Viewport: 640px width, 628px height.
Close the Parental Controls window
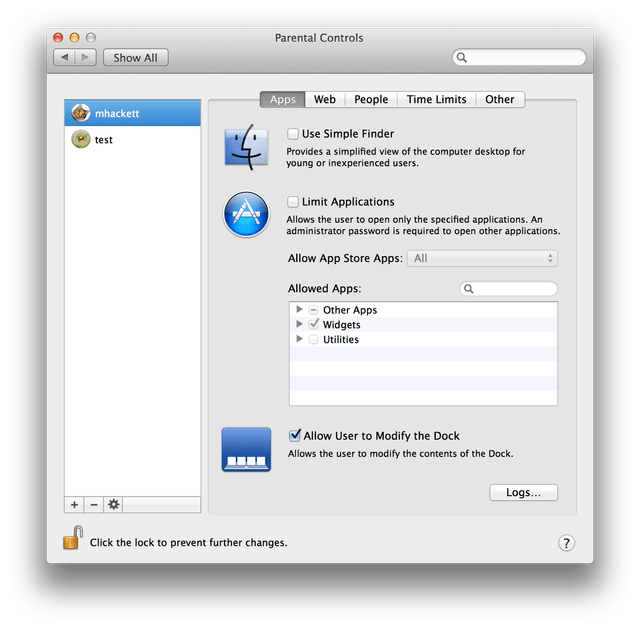coord(58,38)
